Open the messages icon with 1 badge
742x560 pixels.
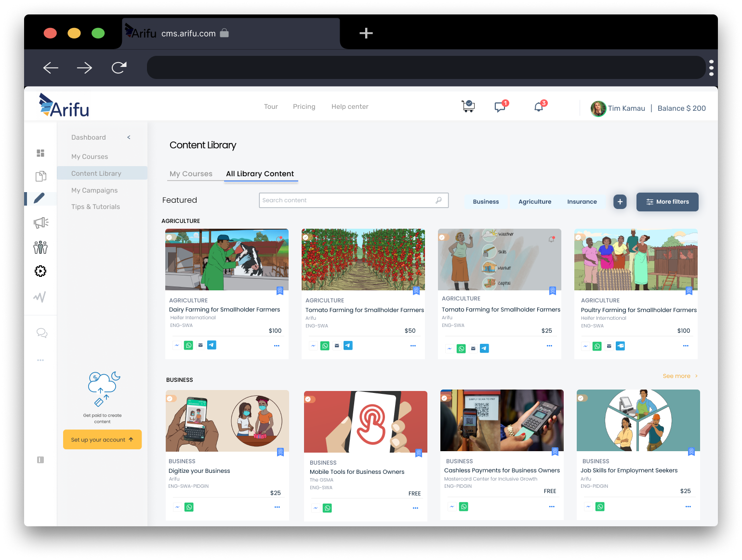click(x=500, y=107)
